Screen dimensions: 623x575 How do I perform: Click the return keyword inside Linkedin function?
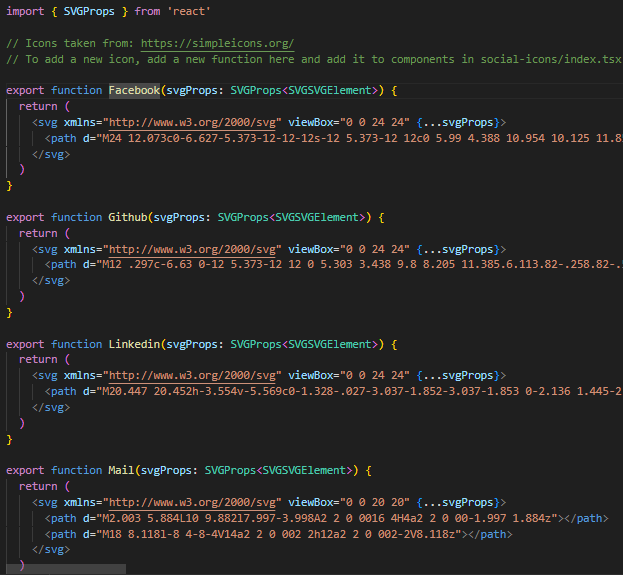(x=38, y=359)
